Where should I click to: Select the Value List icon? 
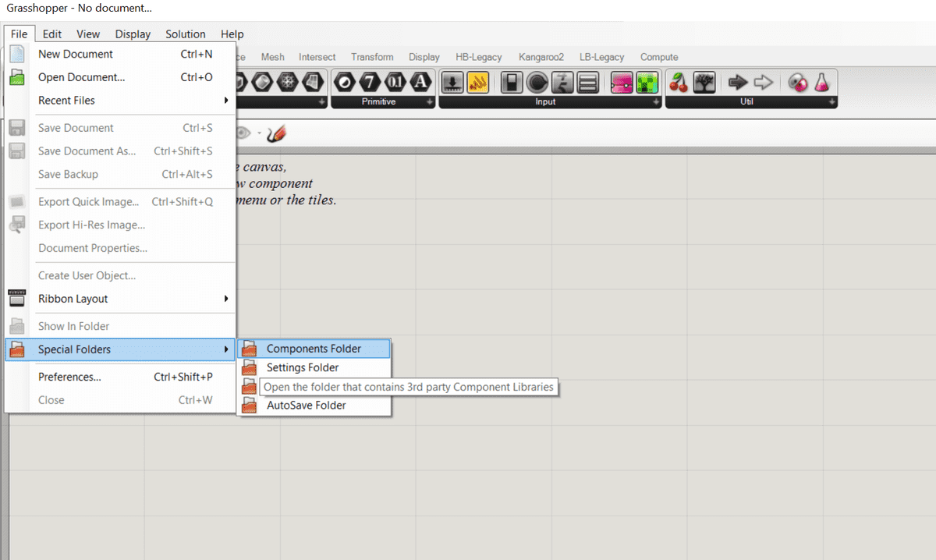click(587, 83)
